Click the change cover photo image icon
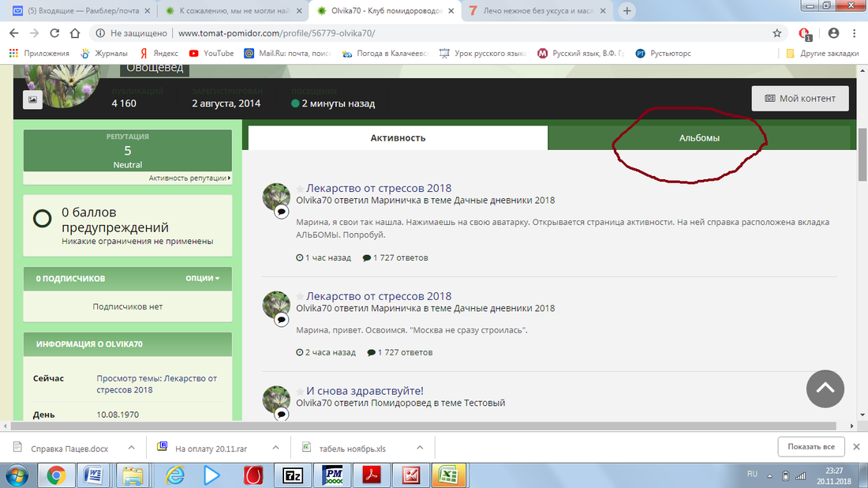 pyautogui.click(x=32, y=99)
